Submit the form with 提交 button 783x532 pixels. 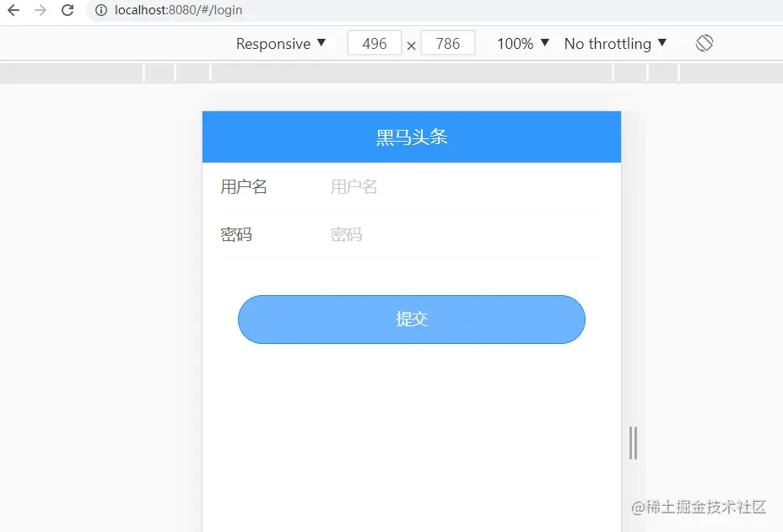[x=412, y=320]
